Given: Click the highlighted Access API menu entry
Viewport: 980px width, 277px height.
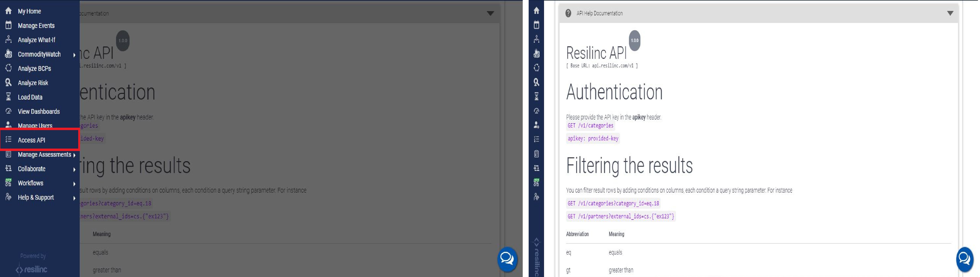Looking at the screenshot, I should click(39, 140).
